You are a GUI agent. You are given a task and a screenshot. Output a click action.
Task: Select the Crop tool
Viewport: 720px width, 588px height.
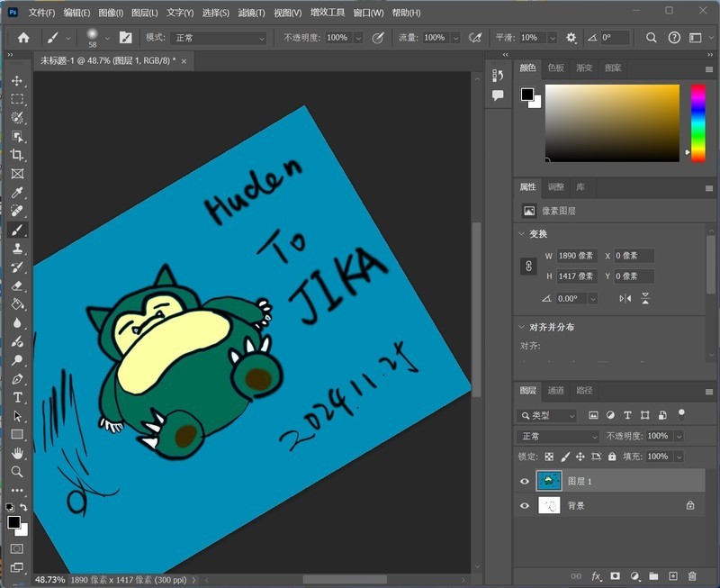pos(17,155)
